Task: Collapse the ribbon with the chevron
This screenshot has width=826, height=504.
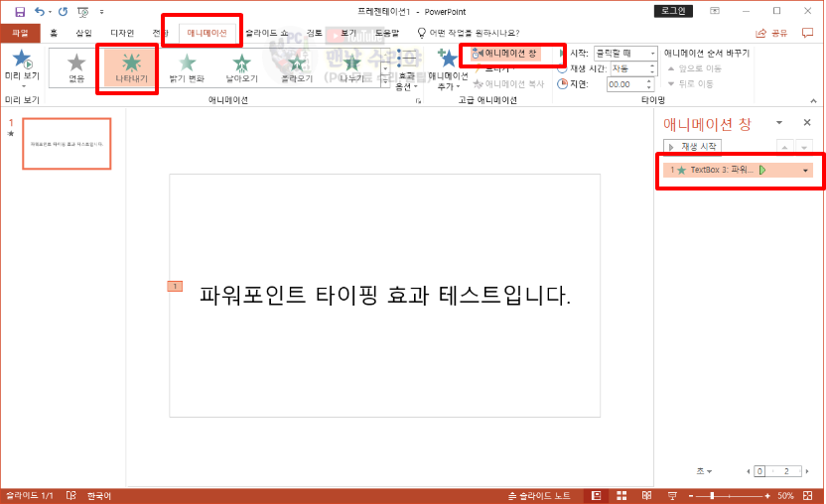Action: pyautogui.click(x=813, y=100)
